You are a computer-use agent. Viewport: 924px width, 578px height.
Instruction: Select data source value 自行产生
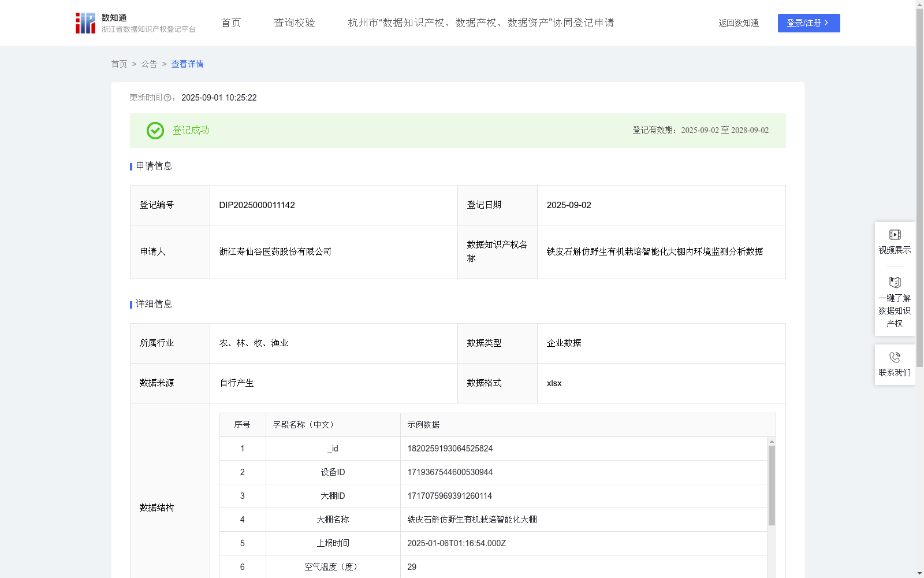[236, 383]
